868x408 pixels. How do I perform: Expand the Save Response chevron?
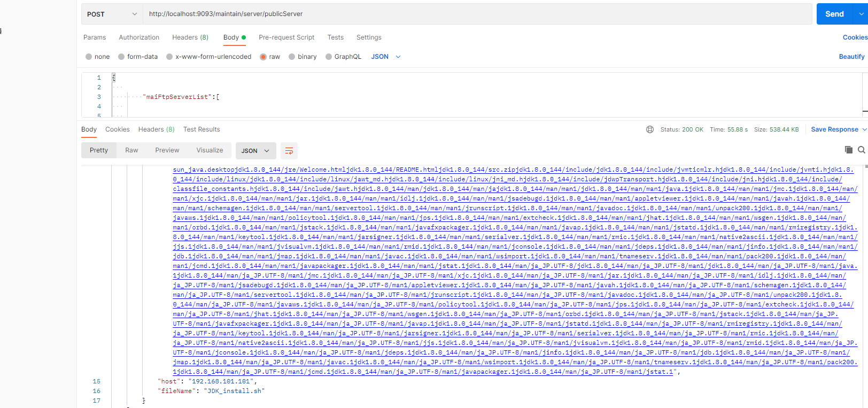(864, 129)
